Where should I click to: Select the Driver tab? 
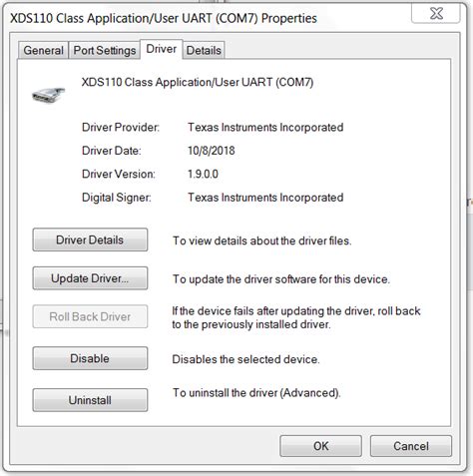pos(162,49)
